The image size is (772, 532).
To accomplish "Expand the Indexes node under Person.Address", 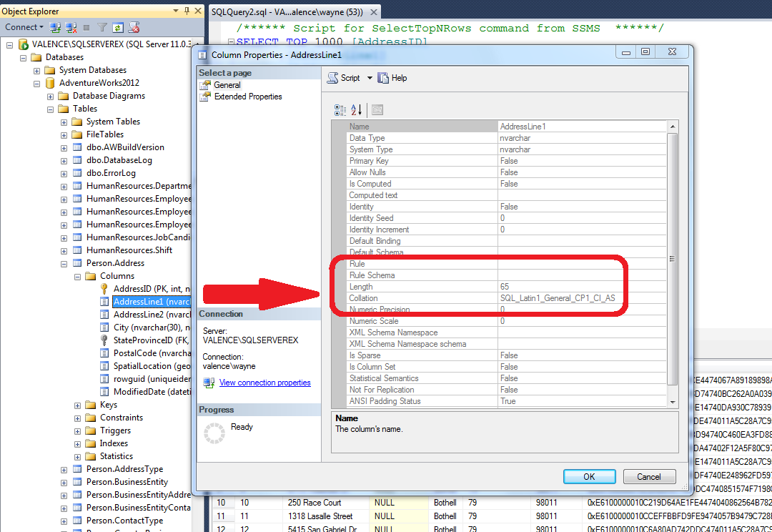I will point(76,443).
